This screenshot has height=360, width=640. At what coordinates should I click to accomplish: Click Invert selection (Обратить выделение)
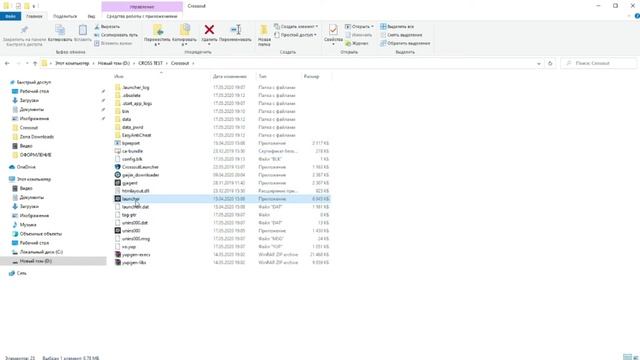[x=405, y=43]
